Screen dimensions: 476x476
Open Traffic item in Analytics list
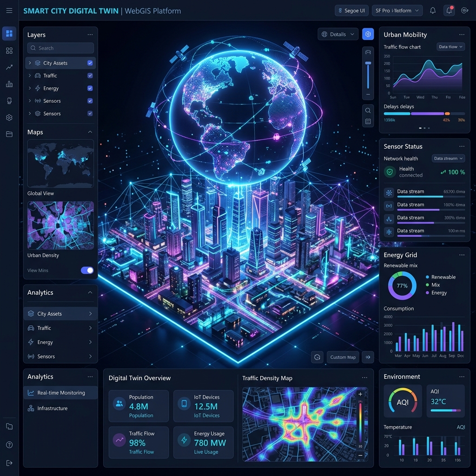coord(60,328)
